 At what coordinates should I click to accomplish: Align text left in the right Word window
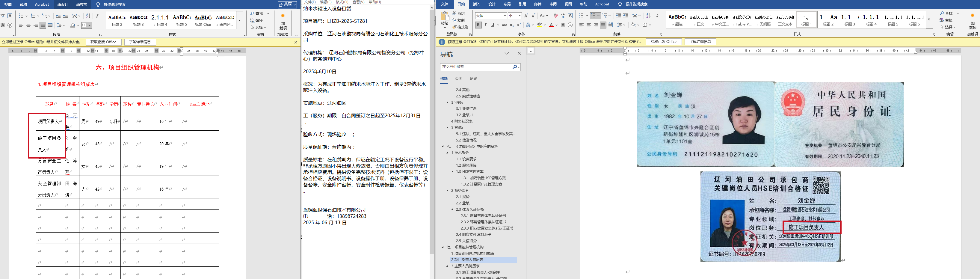coord(581,25)
